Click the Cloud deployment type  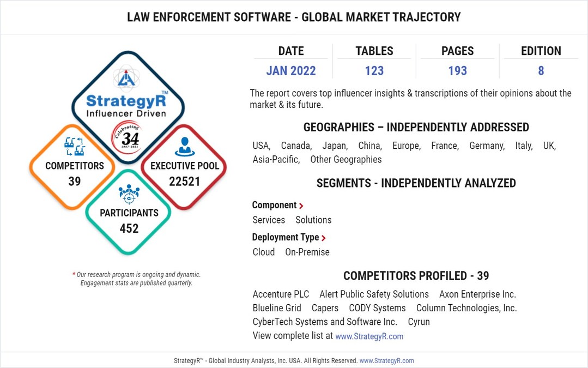[x=264, y=252]
